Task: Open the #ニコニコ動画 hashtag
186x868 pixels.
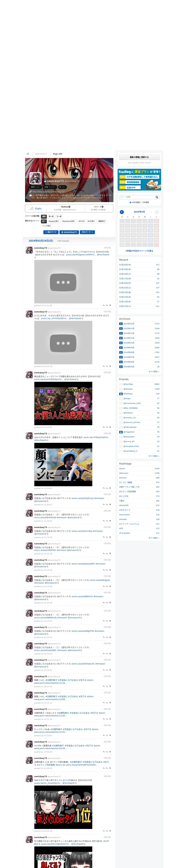Action: click(x=126, y=482)
